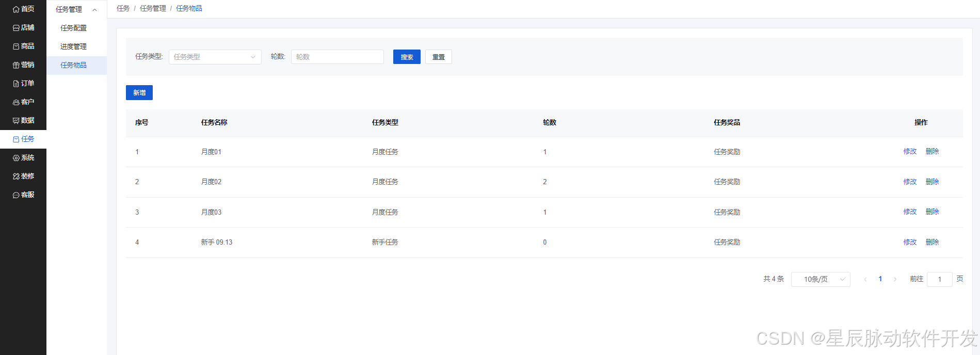Click the decoration icon beside 装修

[x=16, y=176]
